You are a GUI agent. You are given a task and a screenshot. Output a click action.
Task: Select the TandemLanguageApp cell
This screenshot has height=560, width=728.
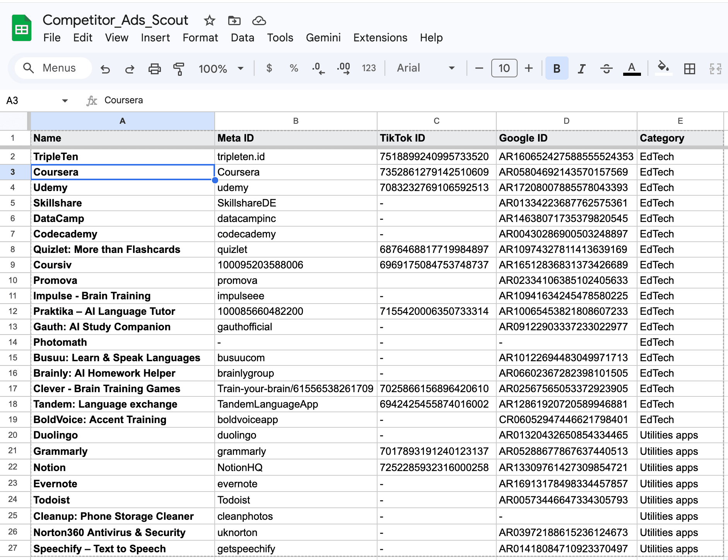[x=296, y=404]
